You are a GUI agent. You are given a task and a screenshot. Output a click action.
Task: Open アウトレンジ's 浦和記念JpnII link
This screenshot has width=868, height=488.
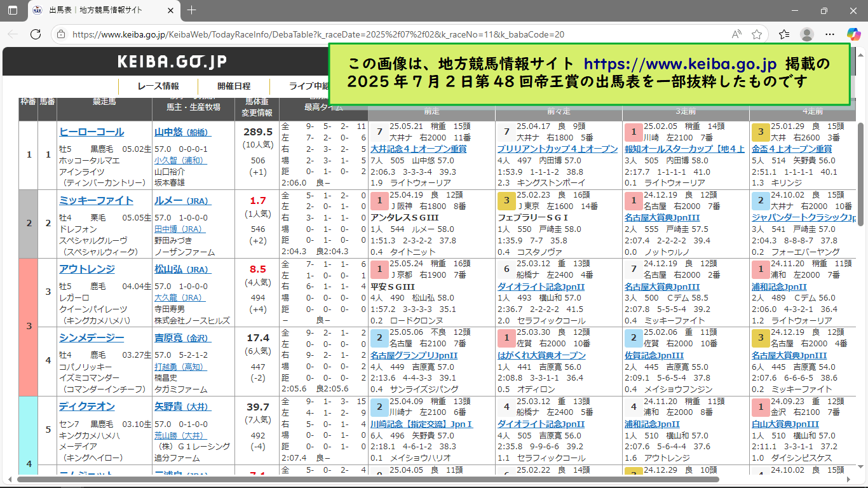[x=779, y=287]
